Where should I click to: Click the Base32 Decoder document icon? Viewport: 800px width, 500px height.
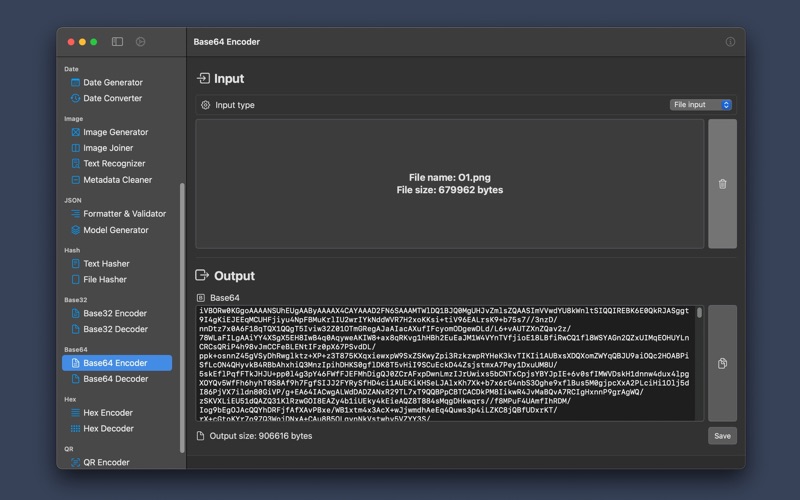pyautogui.click(x=76, y=329)
